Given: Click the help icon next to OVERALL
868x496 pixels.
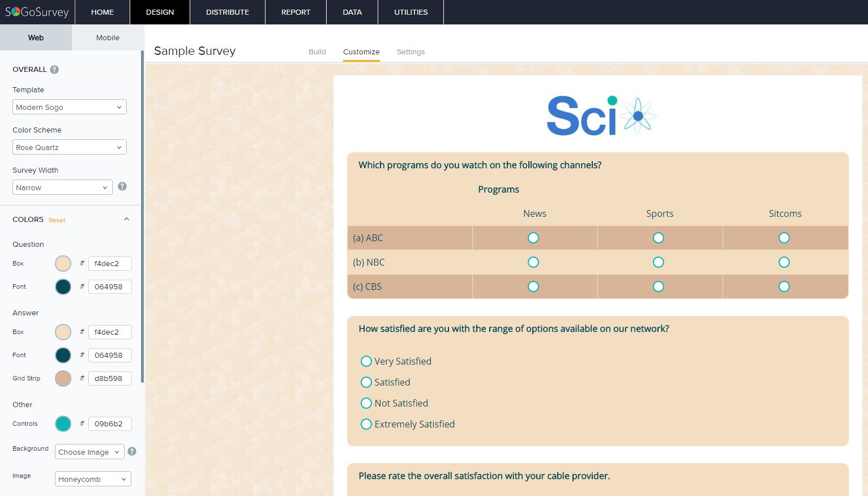Looking at the screenshot, I should click(54, 70).
